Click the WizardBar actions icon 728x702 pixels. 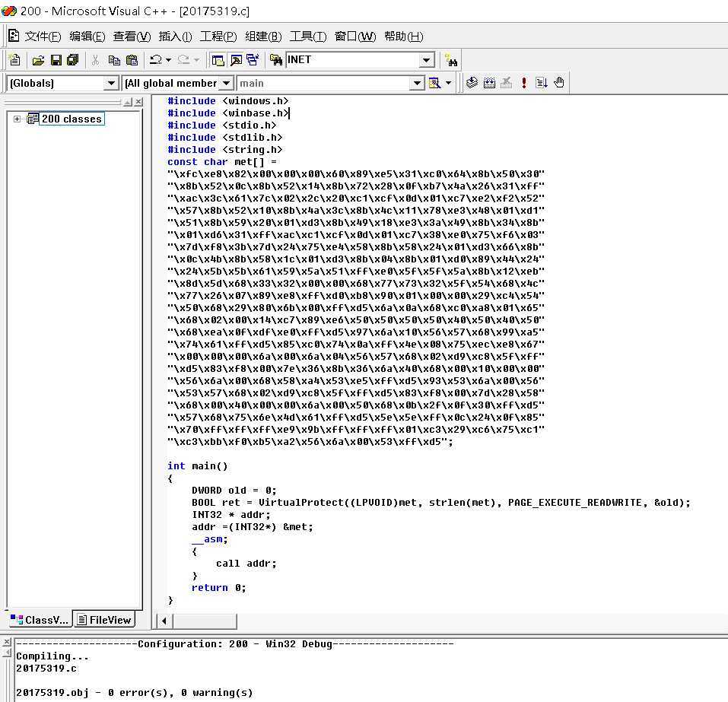click(x=434, y=83)
